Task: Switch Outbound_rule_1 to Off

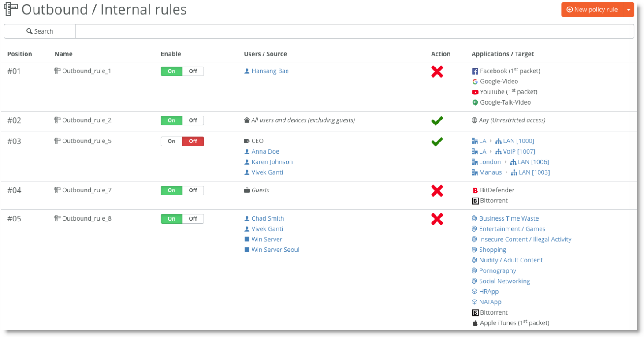Action: pos(193,71)
